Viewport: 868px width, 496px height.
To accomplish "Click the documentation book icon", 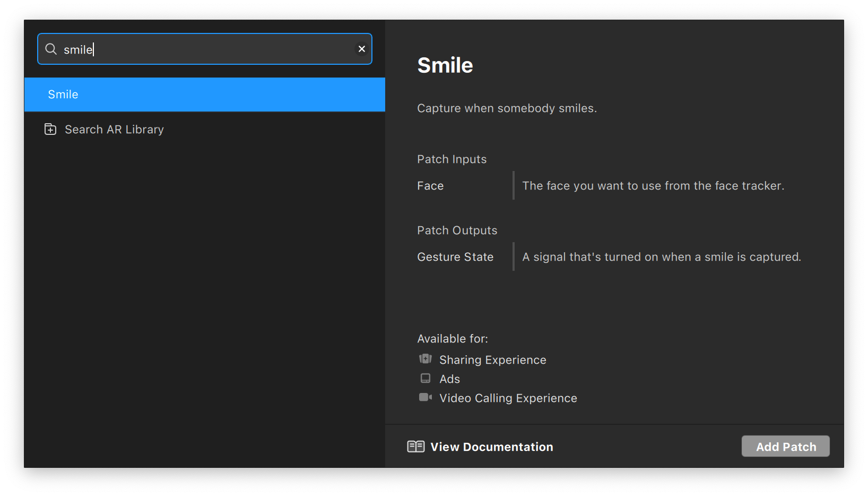I will pos(416,447).
